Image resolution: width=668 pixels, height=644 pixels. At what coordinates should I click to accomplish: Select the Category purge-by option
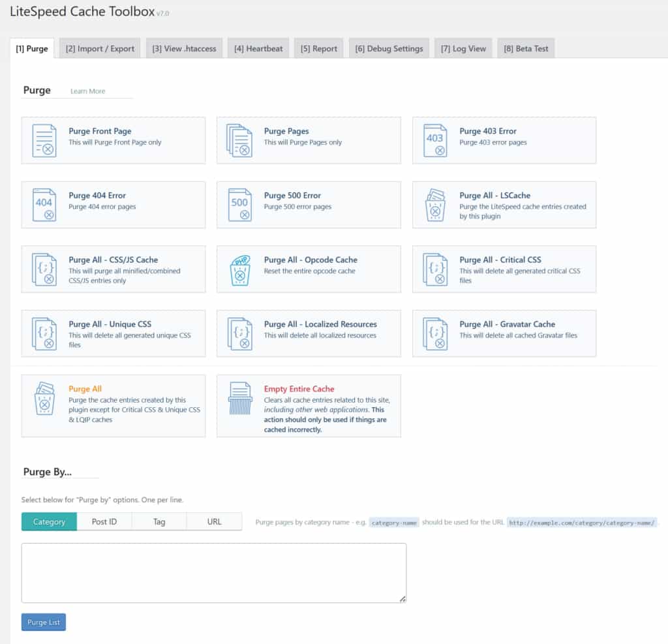click(49, 521)
